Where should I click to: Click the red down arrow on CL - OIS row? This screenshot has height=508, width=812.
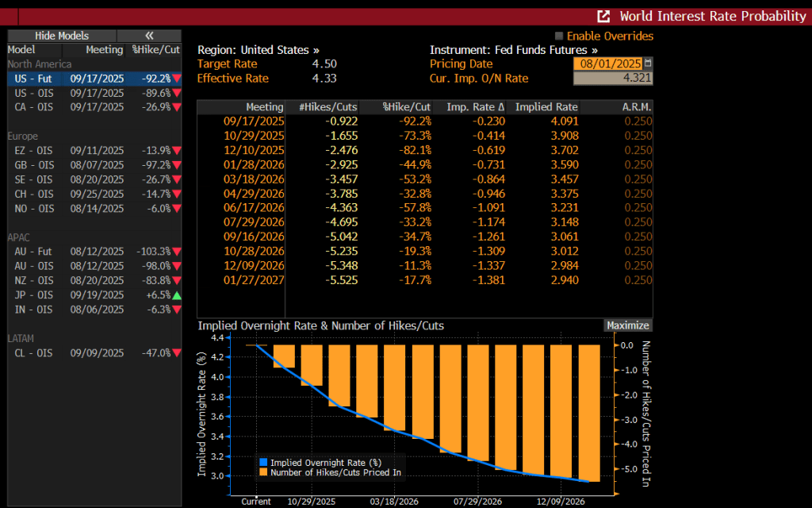[176, 352]
